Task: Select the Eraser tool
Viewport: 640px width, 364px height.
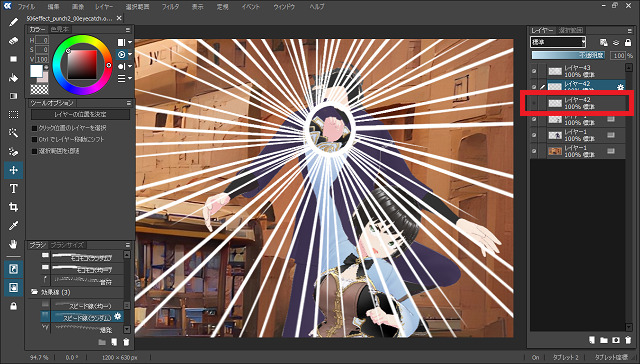Action: point(13,41)
